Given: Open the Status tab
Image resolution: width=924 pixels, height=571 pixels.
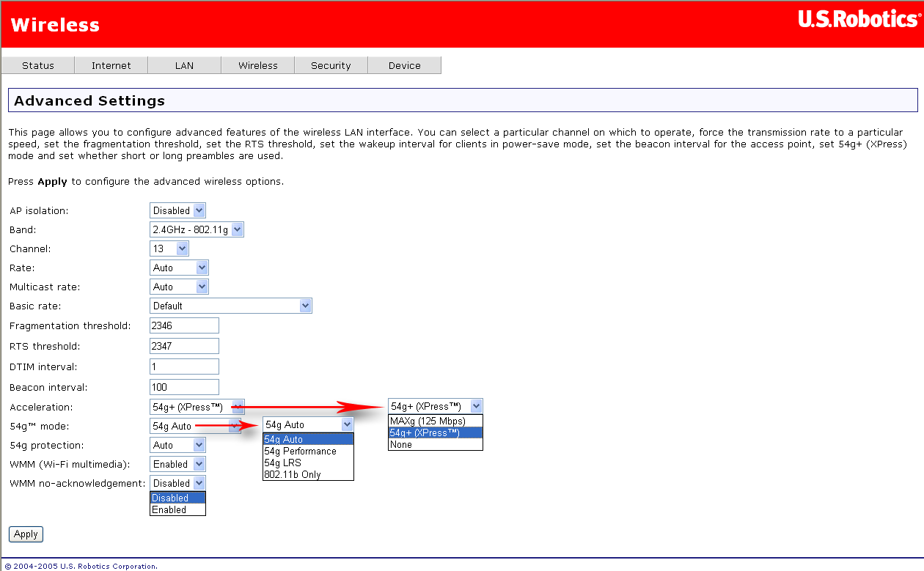Looking at the screenshot, I should click(38, 65).
